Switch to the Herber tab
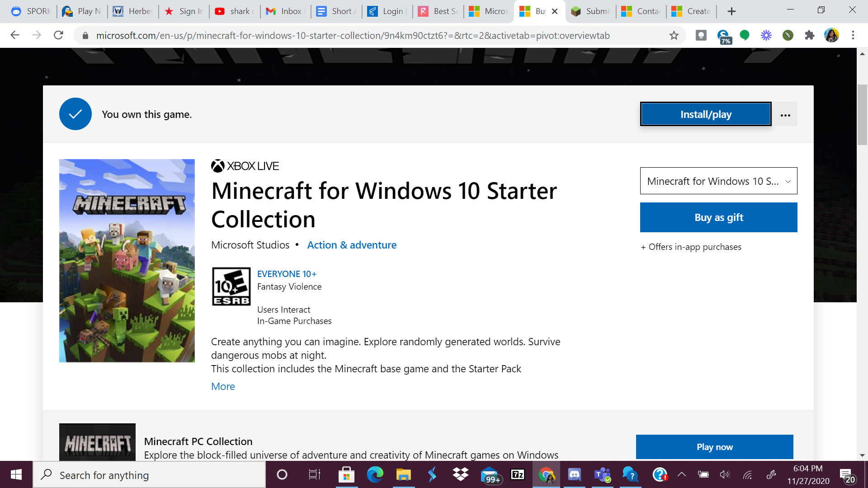The height and width of the screenshot is (488, 868). pos(132,11)
